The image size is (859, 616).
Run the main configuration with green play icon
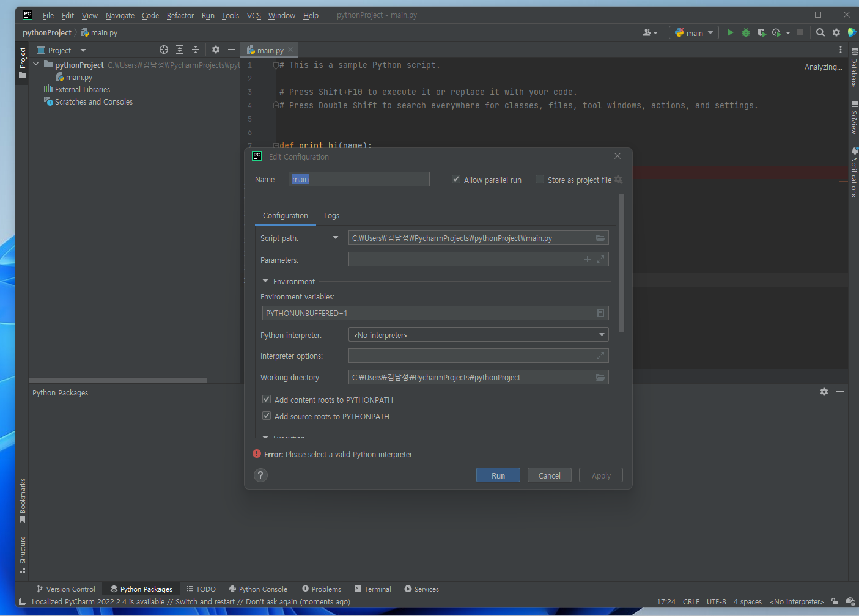coord(730,32)
